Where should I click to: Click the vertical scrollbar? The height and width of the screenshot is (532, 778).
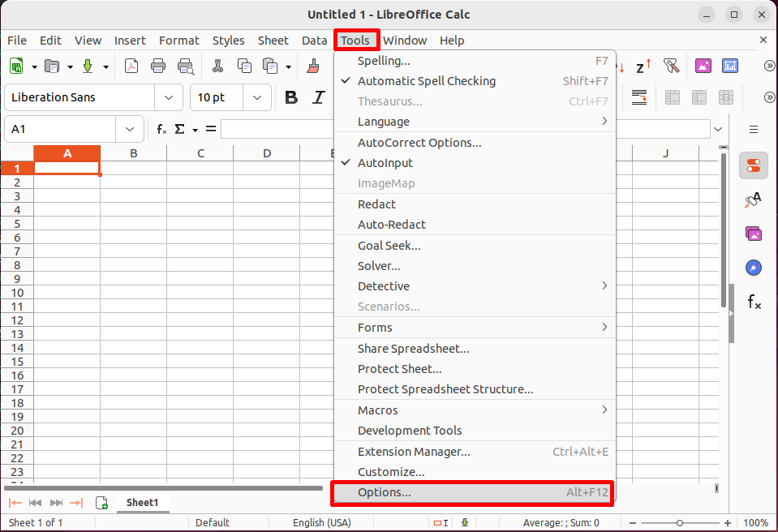[724, 230]
